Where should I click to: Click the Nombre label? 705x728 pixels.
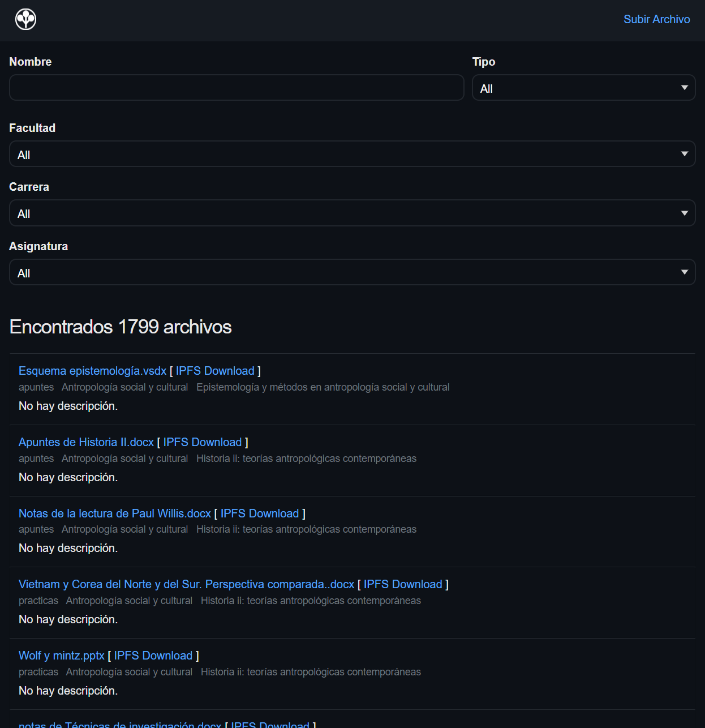[31, 62]
